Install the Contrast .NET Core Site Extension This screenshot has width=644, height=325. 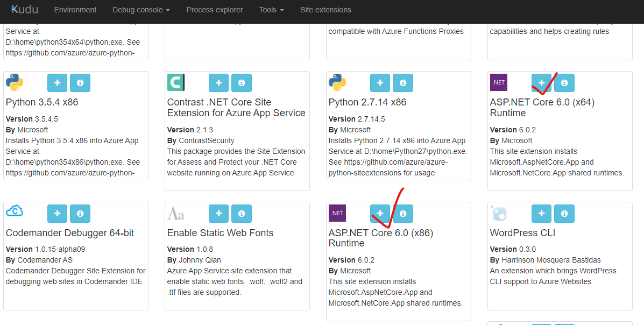point(219,82)
